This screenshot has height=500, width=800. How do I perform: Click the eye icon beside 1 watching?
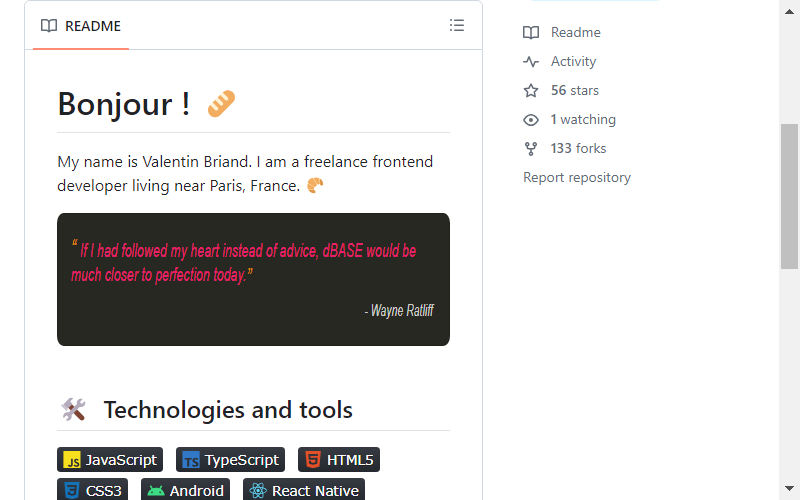531,120
